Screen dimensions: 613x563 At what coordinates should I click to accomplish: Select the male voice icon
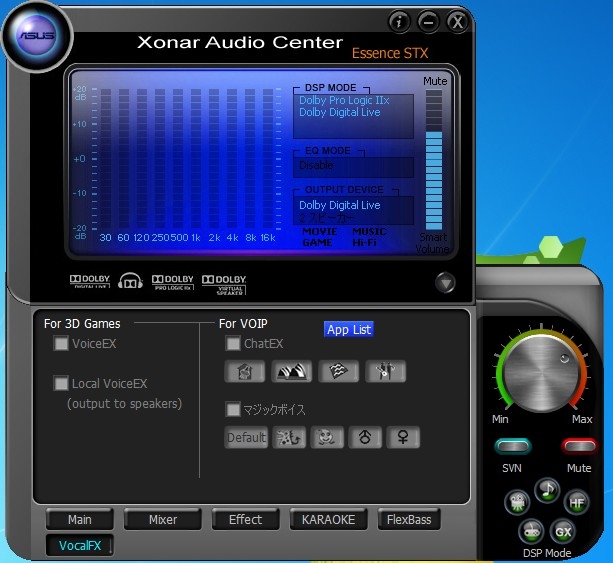click(365, 437)
